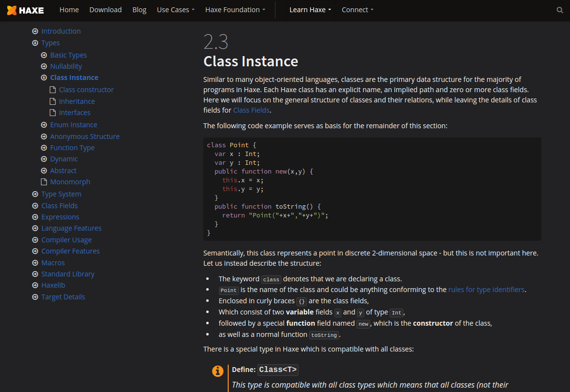Screen dimensions: 570x392
Task: Open the Haxe Foundation dropdown
Action: pos(235,10)
